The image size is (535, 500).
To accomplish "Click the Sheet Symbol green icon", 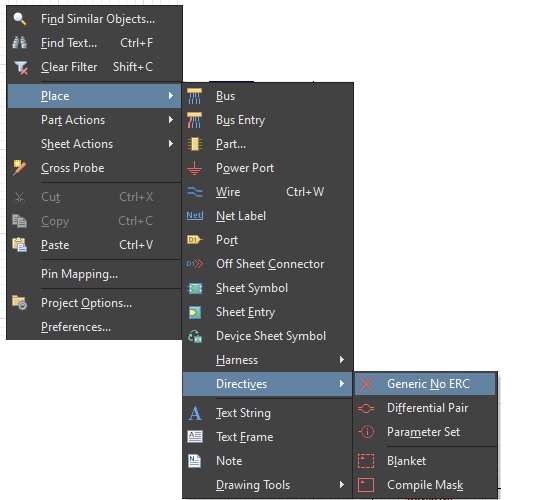I will coord(195,288).
